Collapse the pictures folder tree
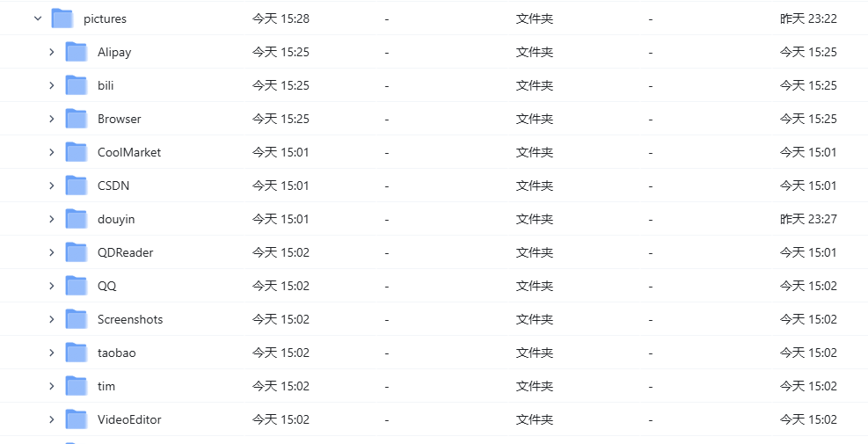 pos(38,18)
